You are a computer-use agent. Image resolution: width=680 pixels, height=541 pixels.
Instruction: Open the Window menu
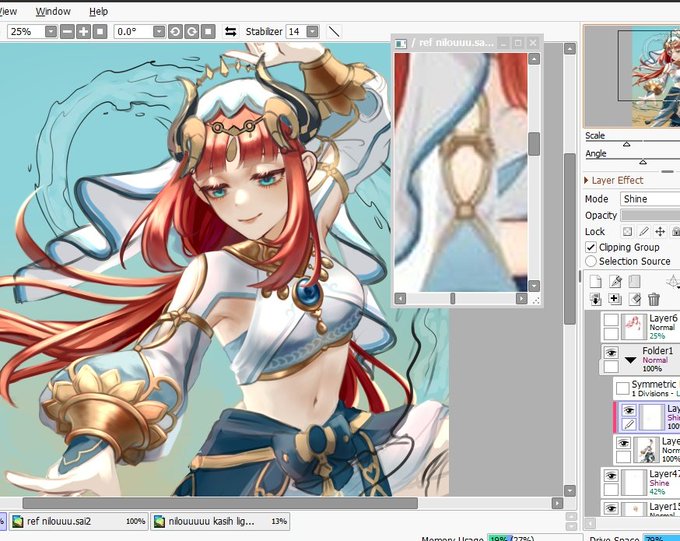click(53, 12)
